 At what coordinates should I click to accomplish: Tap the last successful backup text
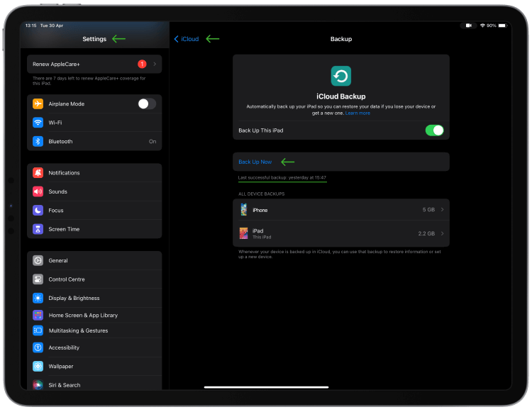point(282,178)
